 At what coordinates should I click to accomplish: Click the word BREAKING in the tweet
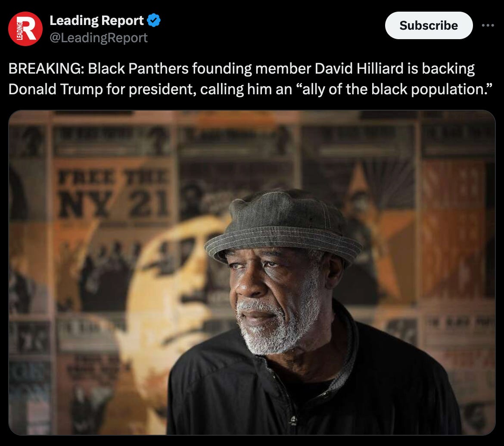coord(46,69)
